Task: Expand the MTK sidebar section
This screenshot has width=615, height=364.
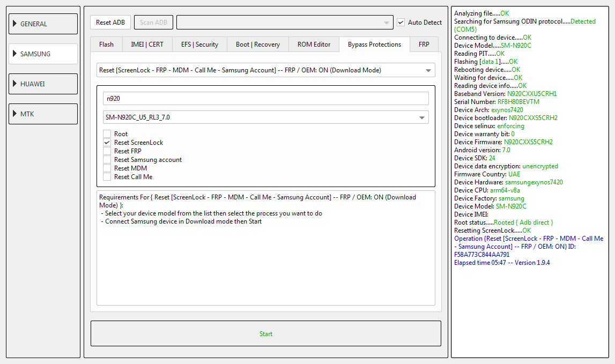Action: 43,114
